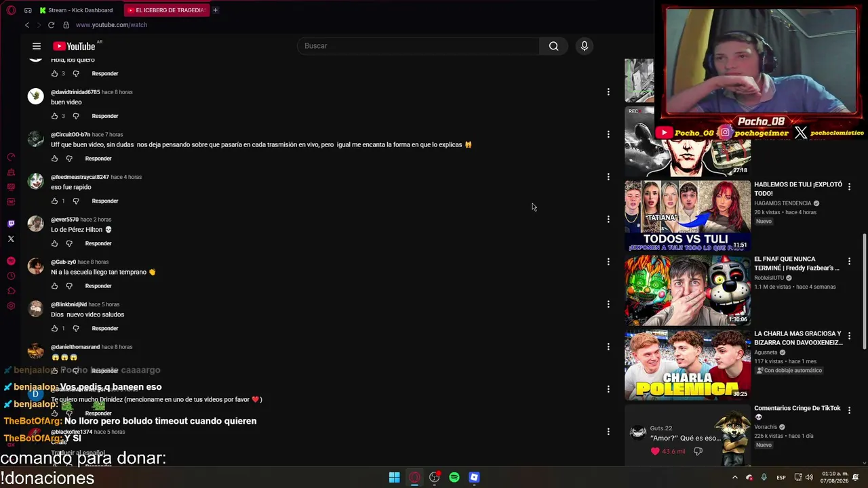
Task: Show hidden system tray icons chevron
Action: pos(734,477)
